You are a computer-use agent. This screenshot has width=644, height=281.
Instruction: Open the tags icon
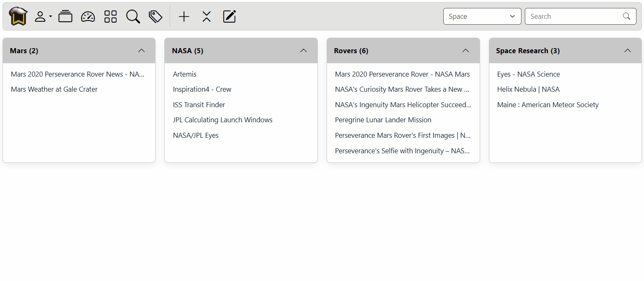pos(156,17)
